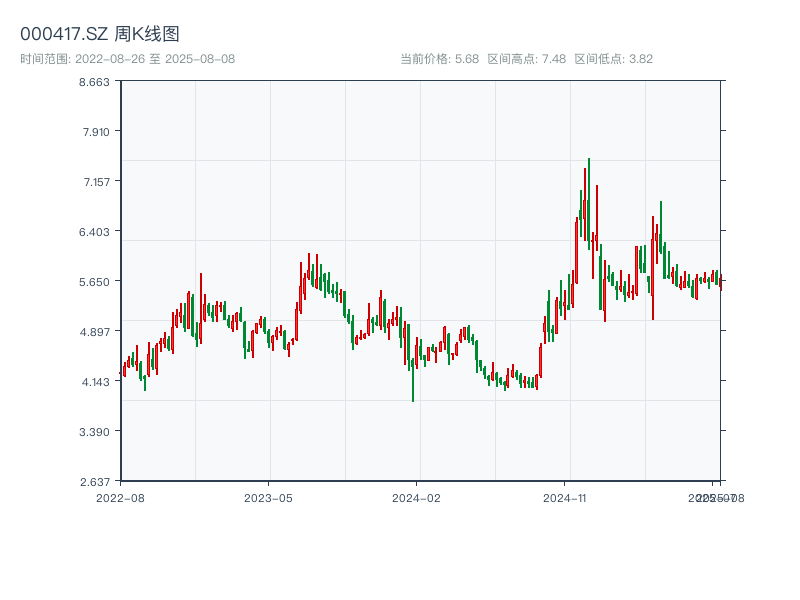The height and width of the screenshot is (600, 800).
Task: Click the 当前价格 5.68 label
Action: (x=439, y=59)
